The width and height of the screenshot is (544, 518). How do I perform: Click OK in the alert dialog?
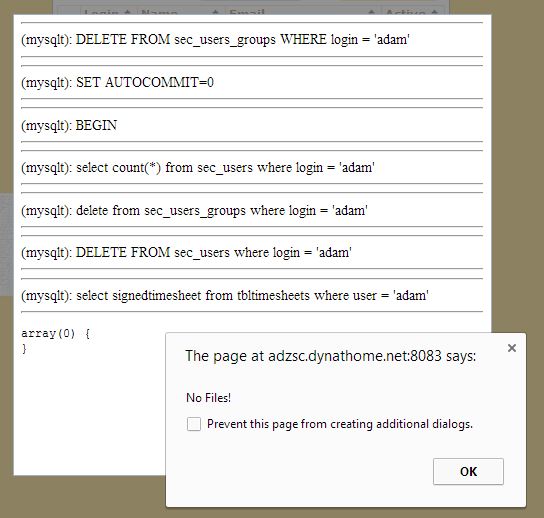468,471
